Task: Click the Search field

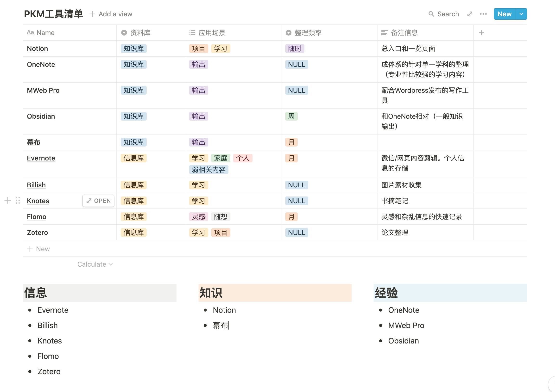Action: [x=444, y=14]
